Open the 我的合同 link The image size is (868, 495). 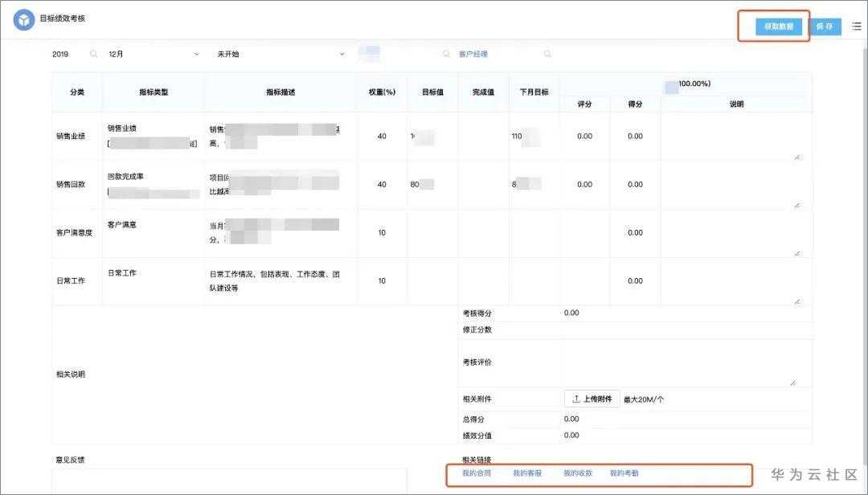click(x=476, y=472)
